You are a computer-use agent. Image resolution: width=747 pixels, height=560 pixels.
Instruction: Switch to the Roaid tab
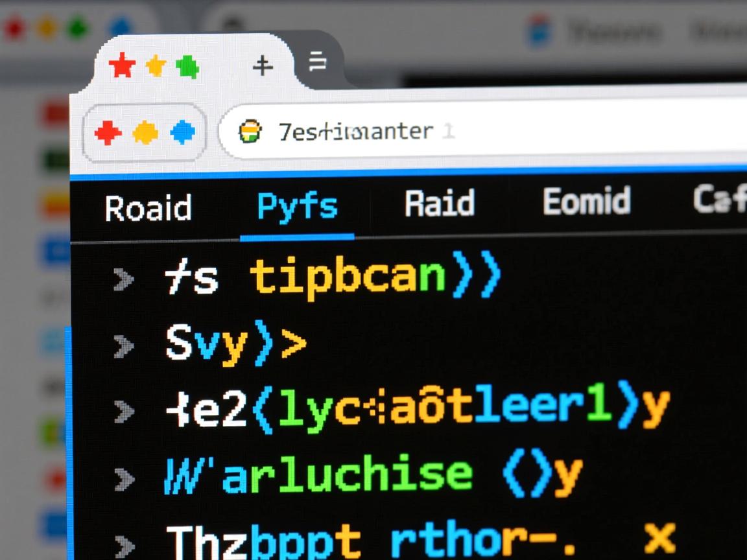[x=148, y=207]
